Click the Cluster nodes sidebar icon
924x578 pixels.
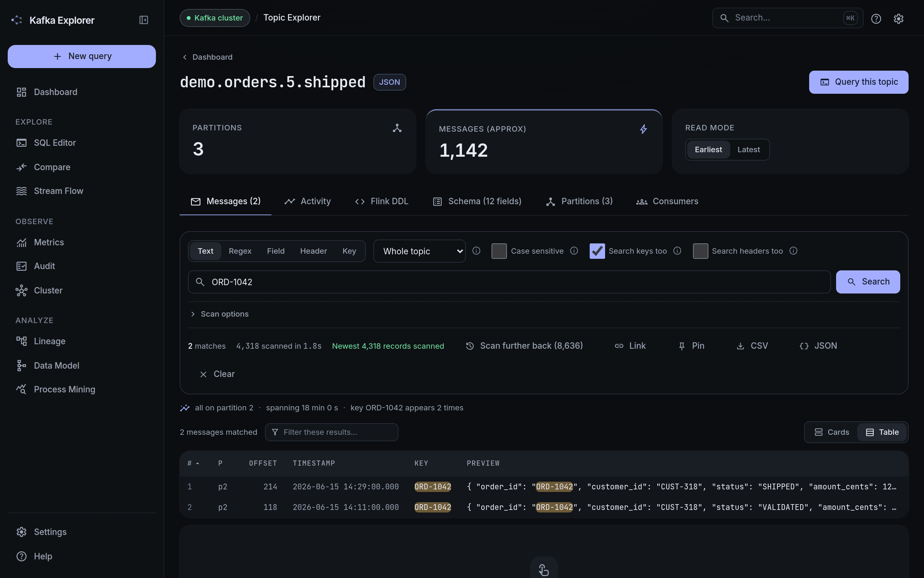[21, 291]
